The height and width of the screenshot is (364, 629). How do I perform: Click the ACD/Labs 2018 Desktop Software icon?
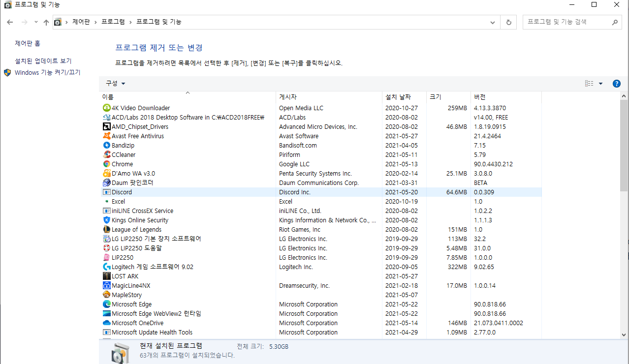pyautogui.click(x=107, y=117)
